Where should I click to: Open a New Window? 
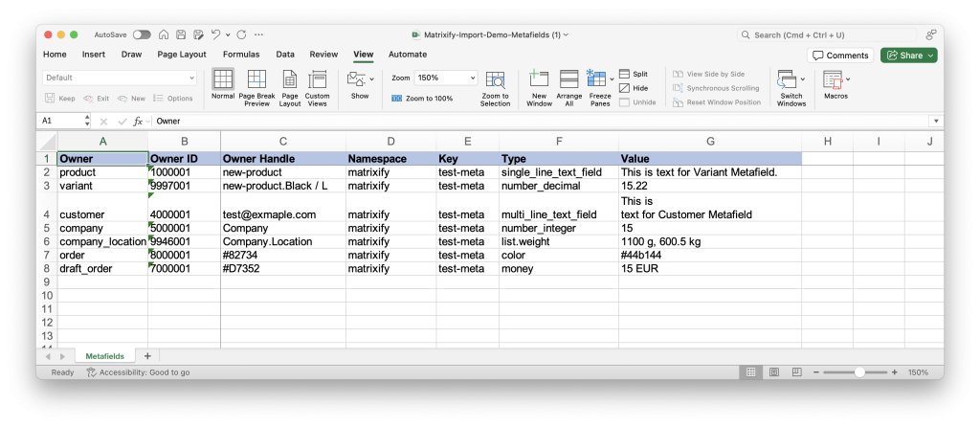[539, 80]
